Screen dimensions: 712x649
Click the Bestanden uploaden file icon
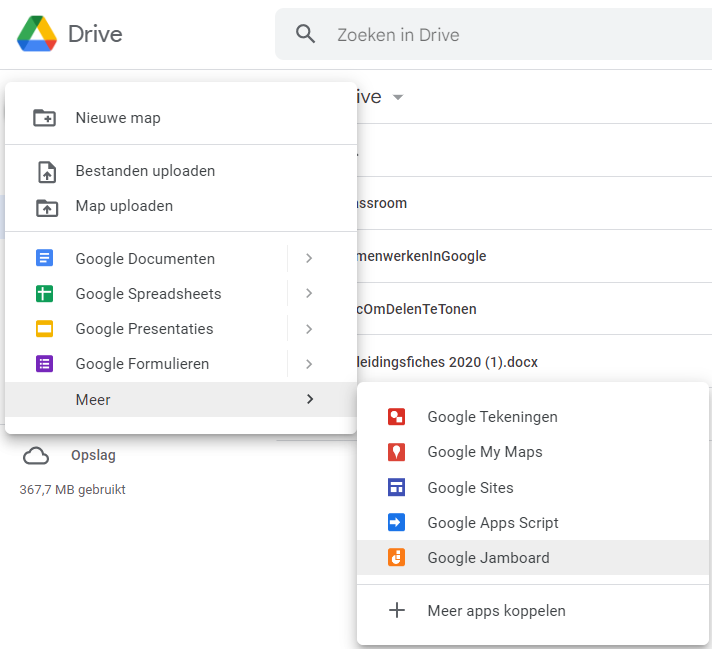[47, 172]
